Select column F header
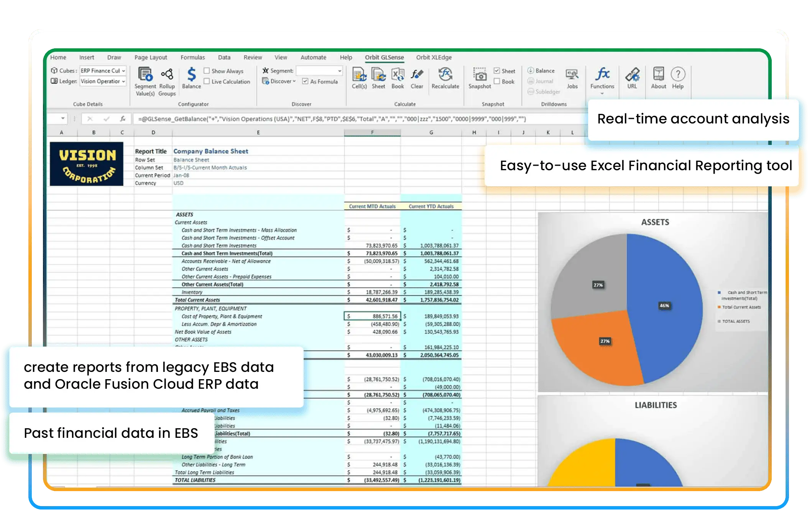This screenshot has height=526, width=812. click(x=372, y=133)
